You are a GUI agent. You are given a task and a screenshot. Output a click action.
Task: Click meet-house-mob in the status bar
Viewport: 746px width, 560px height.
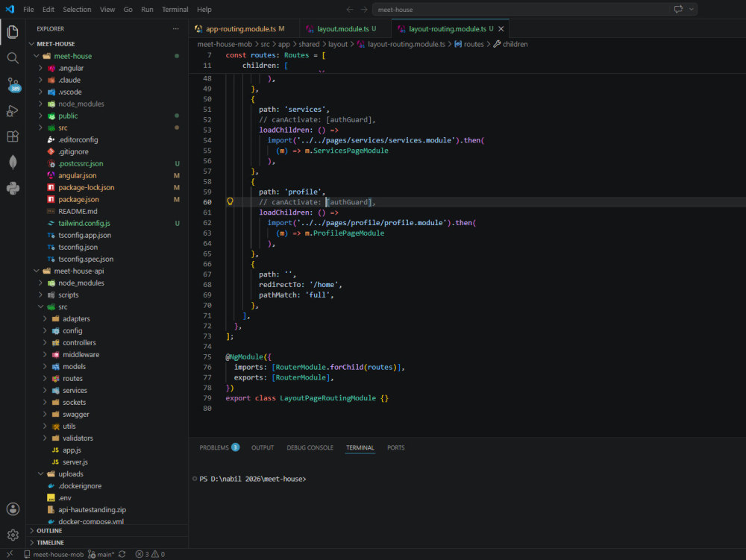(x=54, y=554)
